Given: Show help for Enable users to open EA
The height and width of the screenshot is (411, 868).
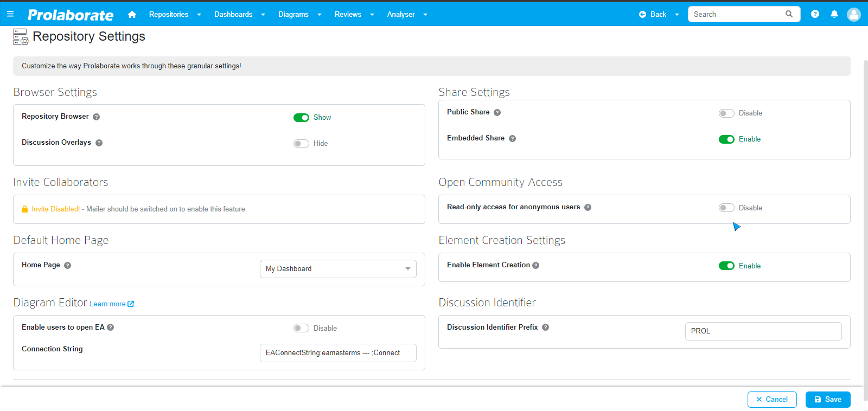Looking at the screenshot, I should coord(110,327).
